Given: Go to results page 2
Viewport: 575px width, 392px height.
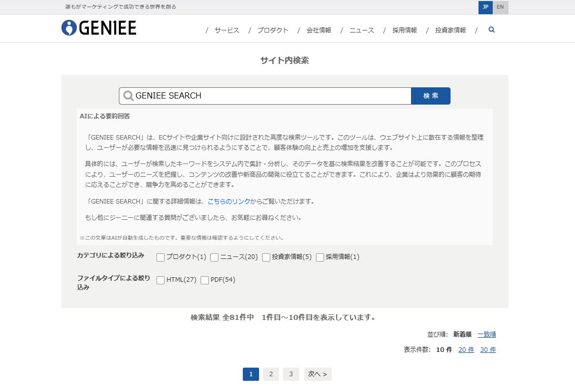Looking at the screenshot, I should 271,374.
